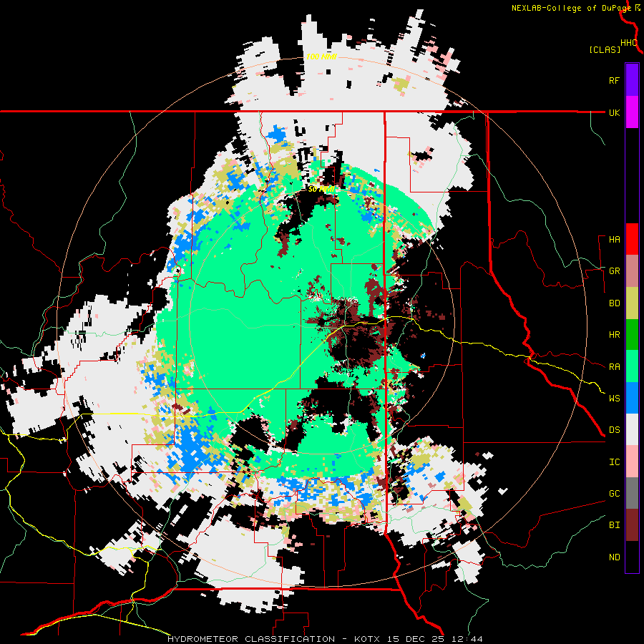Click the 50 NMI range ring label

coord(321,190)
